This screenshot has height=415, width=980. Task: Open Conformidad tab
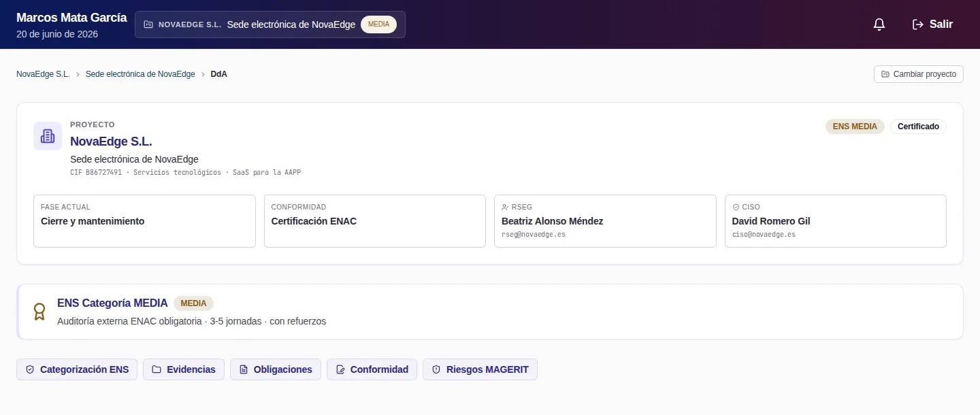click(372, 369)
